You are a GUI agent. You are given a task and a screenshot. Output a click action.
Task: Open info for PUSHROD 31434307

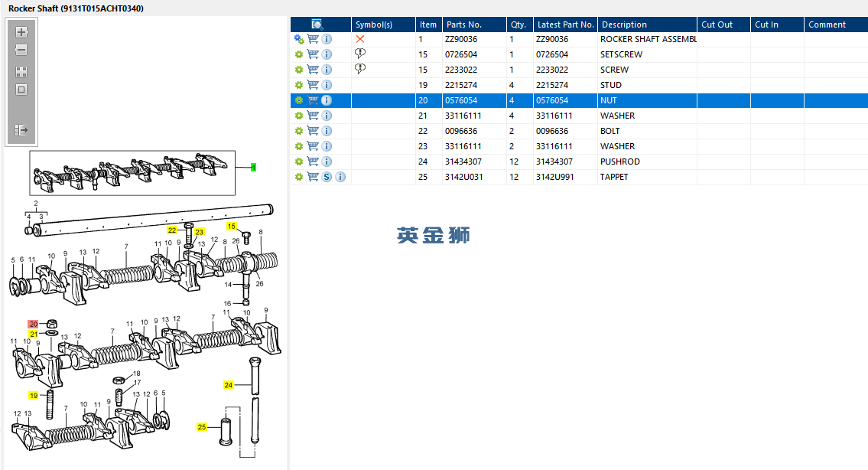coord(327,162)
